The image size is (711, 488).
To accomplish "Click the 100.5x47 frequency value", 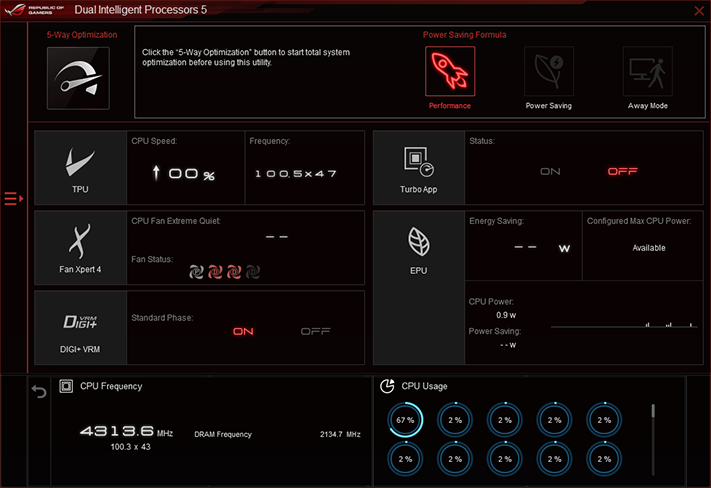I will pos(296,174).
